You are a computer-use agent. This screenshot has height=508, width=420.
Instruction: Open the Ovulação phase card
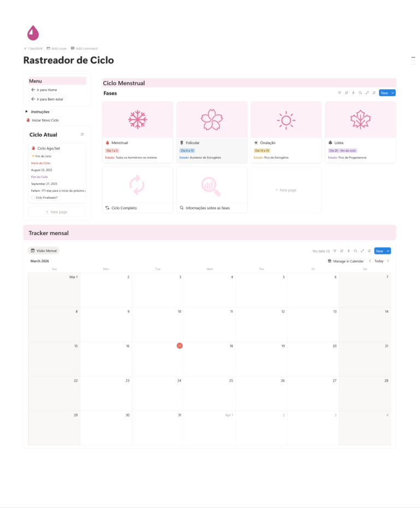286,131
